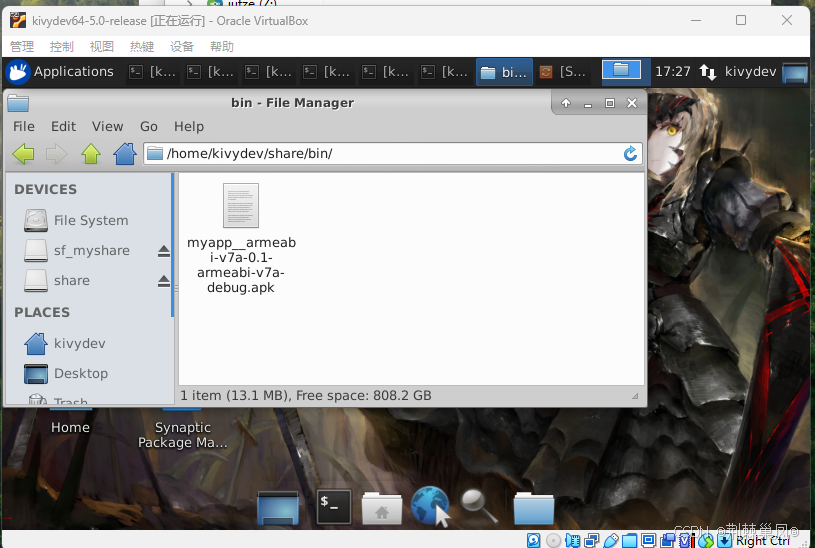Open VirtualBox 热键 menu
Image resolution: width=815 pixels, height=548 pixels.
142,47
